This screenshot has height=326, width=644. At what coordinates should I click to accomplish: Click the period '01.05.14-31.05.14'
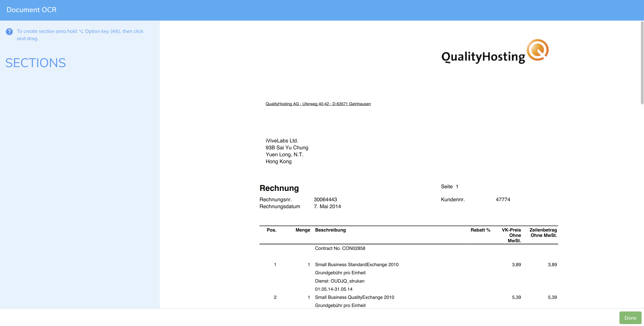tap(334, 289)
